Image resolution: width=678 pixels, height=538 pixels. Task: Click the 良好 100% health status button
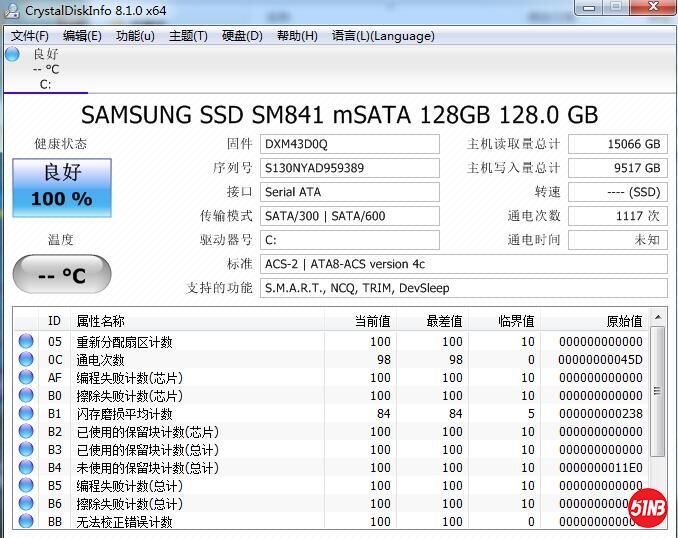(61, 187)
